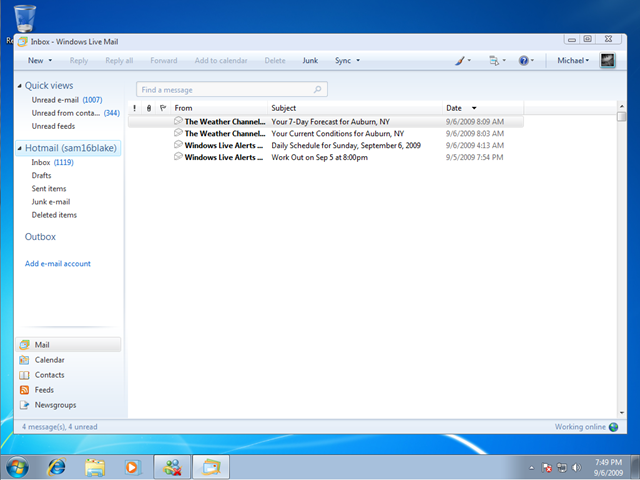Click envelope icon of 7-Day Forecast message
The image size is (640, 480).
(x=178, y=121)
